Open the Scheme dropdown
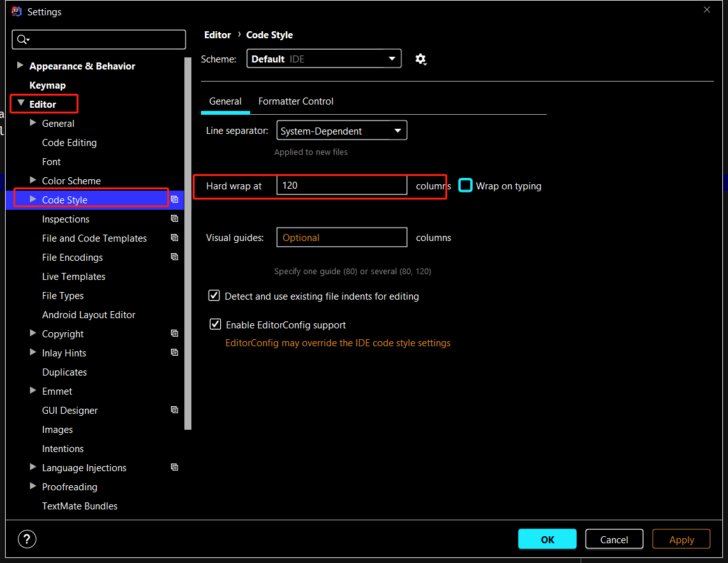 click(323, 59)
